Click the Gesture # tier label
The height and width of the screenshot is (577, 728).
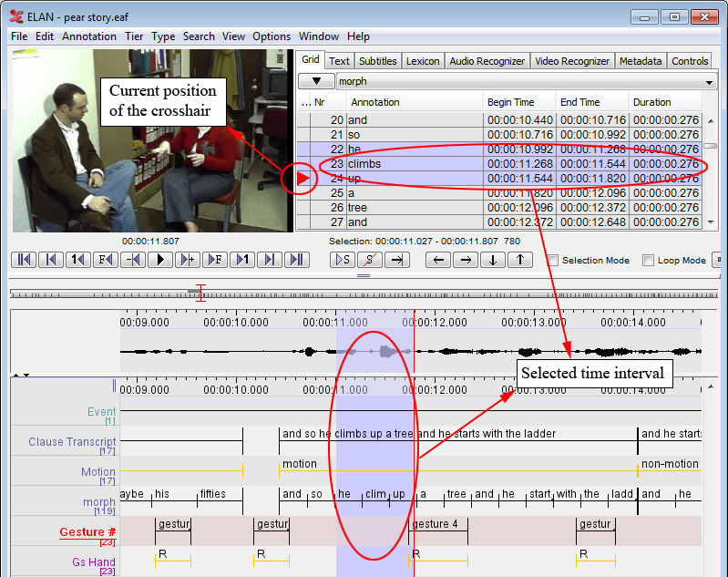(x=87, y=531)
